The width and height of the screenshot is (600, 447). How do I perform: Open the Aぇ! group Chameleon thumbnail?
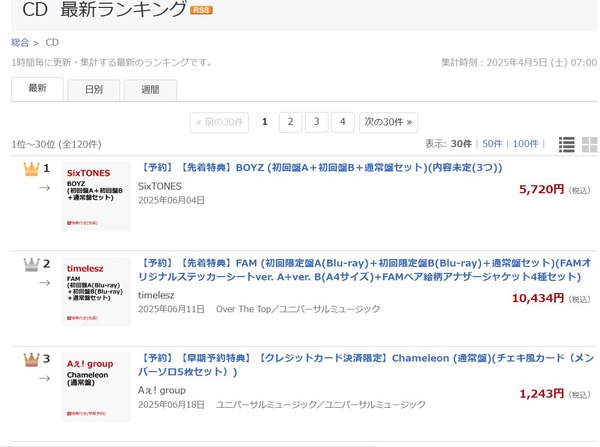(96, 386)
